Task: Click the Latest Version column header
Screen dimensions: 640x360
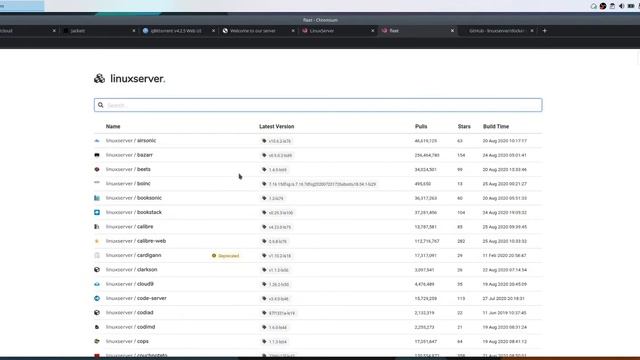Action: click(277, 127)
